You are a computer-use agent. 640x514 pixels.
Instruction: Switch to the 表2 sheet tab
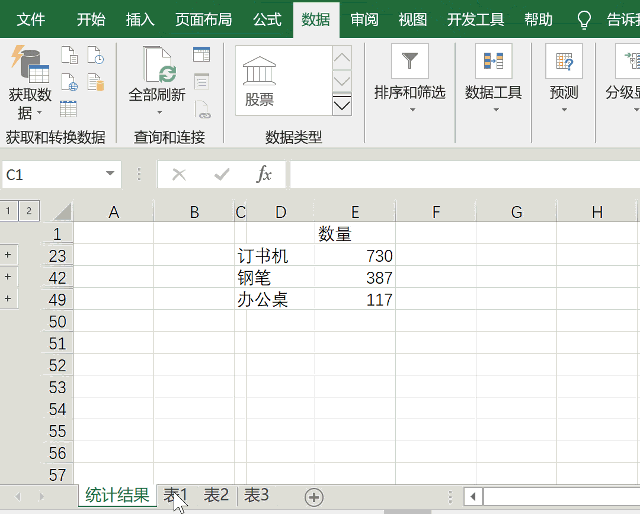(x=216, y=495)
